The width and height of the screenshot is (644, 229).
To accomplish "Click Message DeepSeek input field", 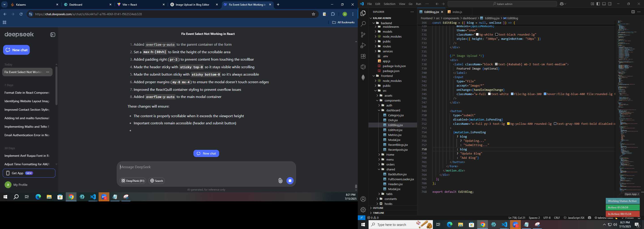I will click(206, 167).
